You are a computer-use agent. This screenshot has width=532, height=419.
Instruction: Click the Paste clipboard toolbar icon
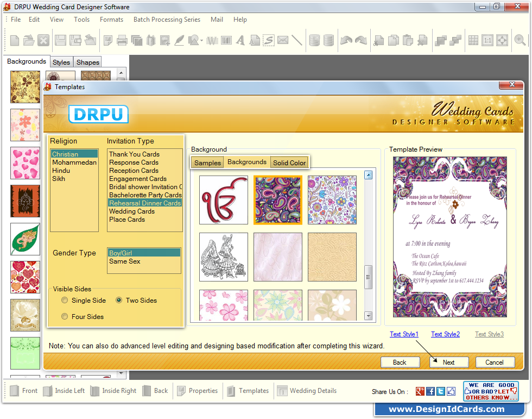click(x=408, y=40)
